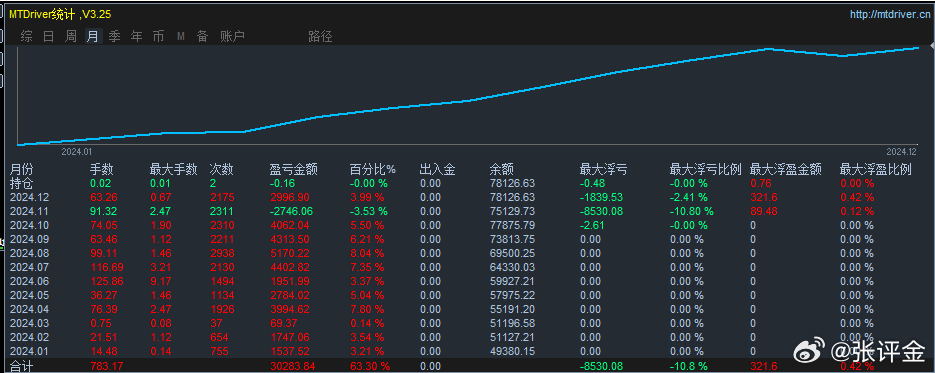The height and width of the screenshot is (373, 935).
Task: Click the M tab in toolbar
Action: pos(181,36)
